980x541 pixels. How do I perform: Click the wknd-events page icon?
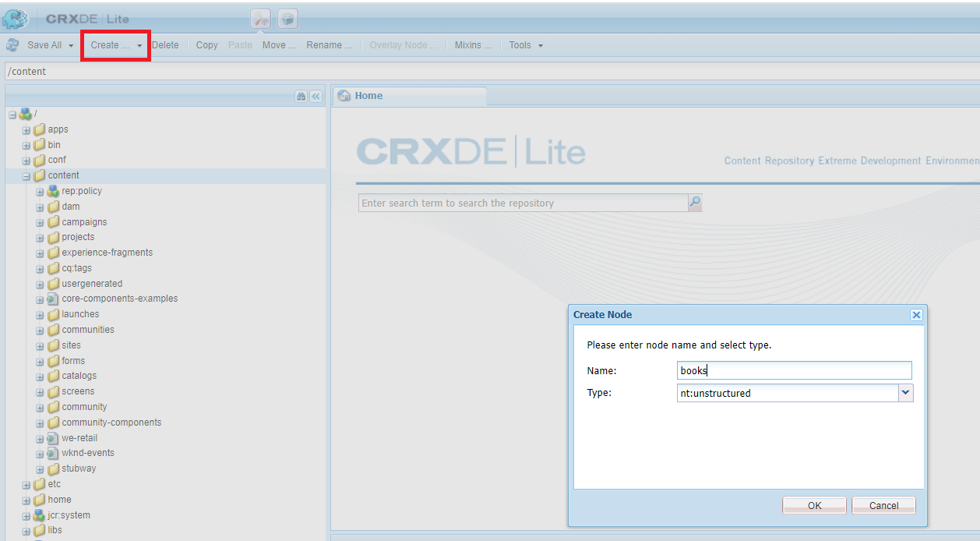[x=53, y=453]
